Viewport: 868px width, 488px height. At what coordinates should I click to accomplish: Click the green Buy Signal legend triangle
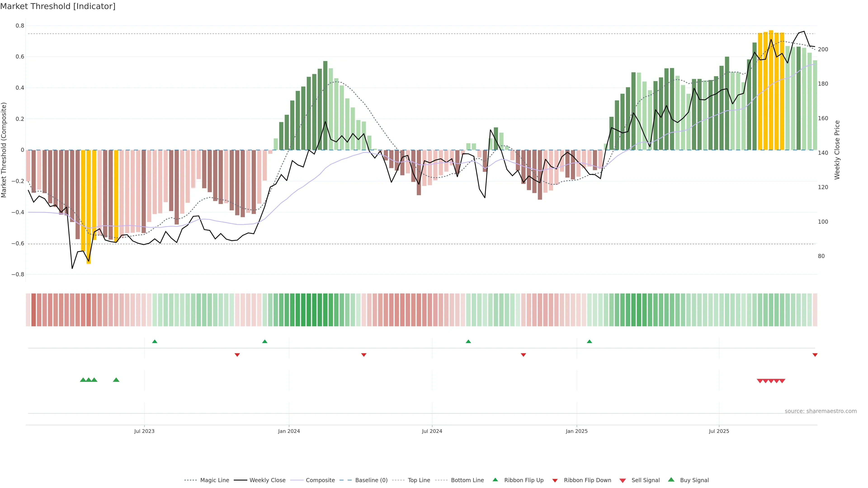click(671, 480)
